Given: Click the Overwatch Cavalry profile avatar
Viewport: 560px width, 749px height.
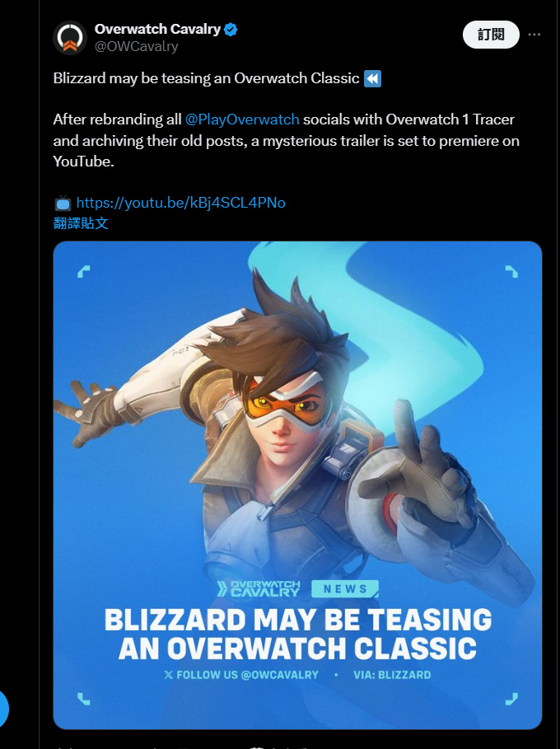Looking at the screenshot, I should coord(70,38).
